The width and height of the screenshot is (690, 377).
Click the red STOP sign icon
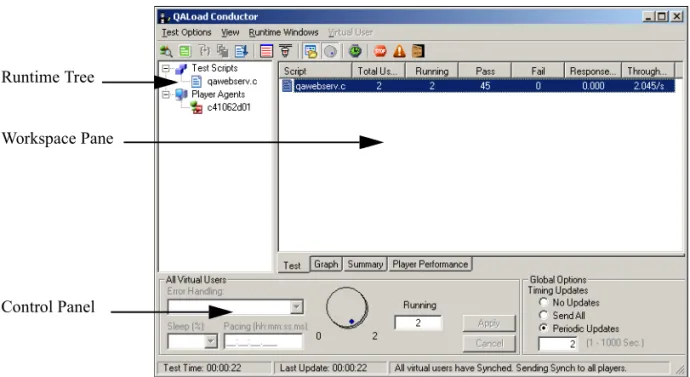coord(380,51)
